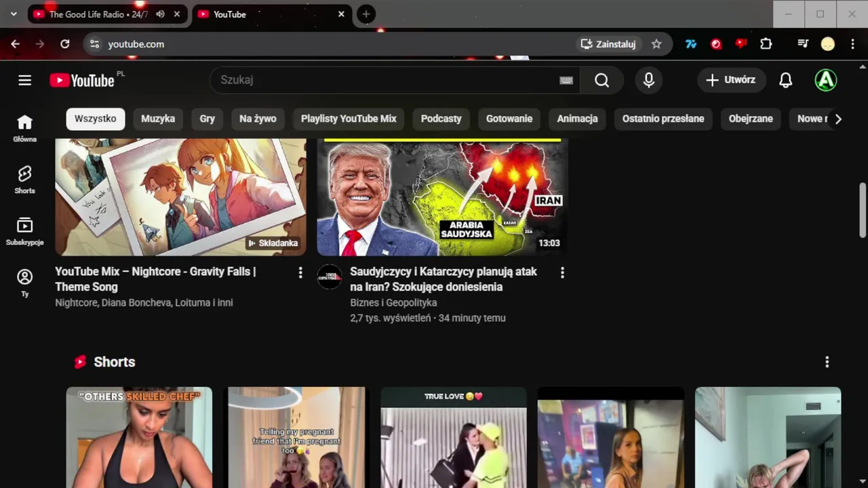Open the True Love short
The height and width of the screenshot is (488, 868).
point(454,437)
